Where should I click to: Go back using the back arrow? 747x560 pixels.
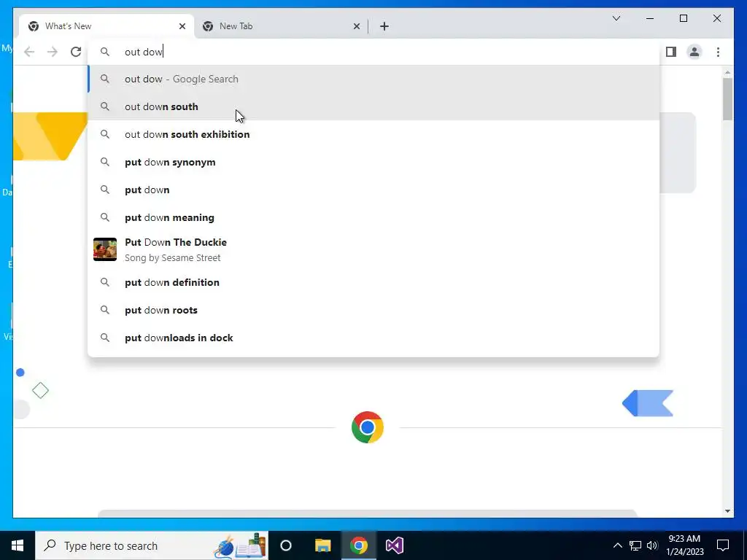[x=29, y=52]
